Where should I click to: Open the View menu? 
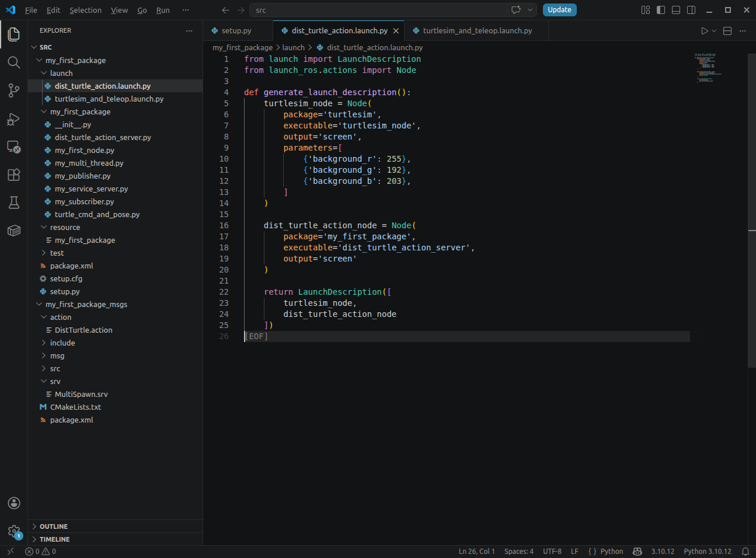click(x=119, y=10)
